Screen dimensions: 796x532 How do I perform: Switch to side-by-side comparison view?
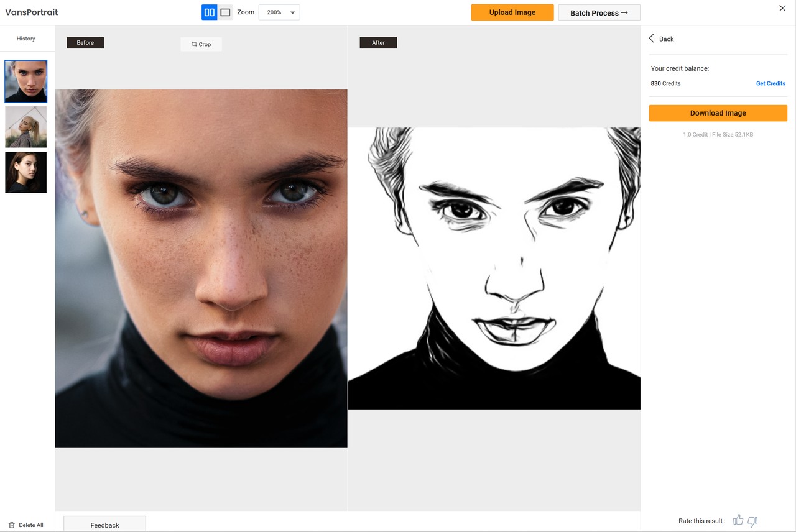pyautogui.click(x=210, y=12)
